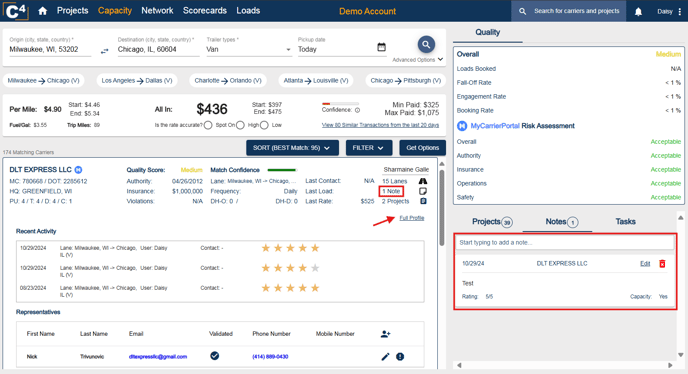Click the add a note text box
The image size is (688, 374).
pos(565,243)
